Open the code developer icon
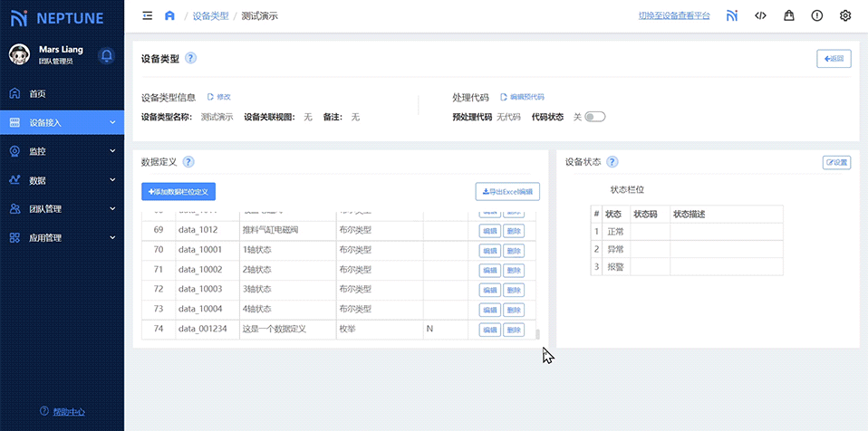868x431 pixels. click(x=760, y=15)
